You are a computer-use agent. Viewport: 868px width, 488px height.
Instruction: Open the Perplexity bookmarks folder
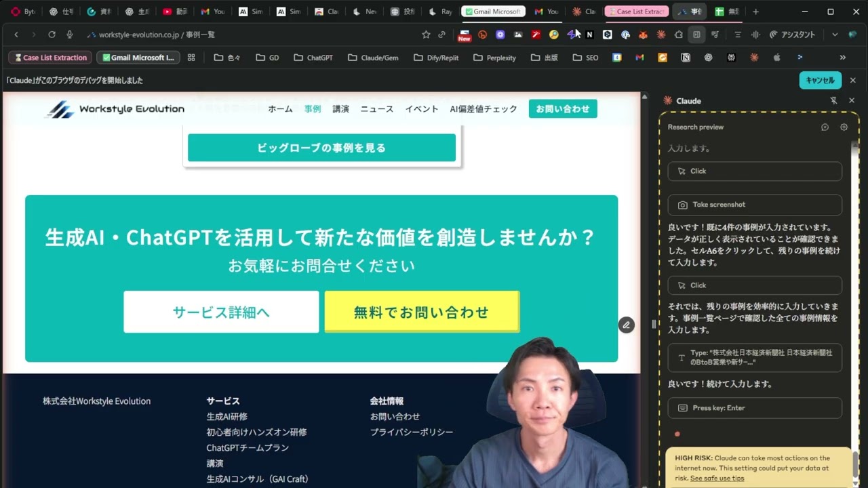[495, 58]
